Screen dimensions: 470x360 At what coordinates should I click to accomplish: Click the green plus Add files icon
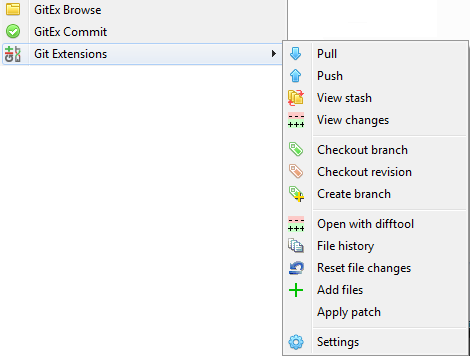pyautogui.click(x=296, y=290)
